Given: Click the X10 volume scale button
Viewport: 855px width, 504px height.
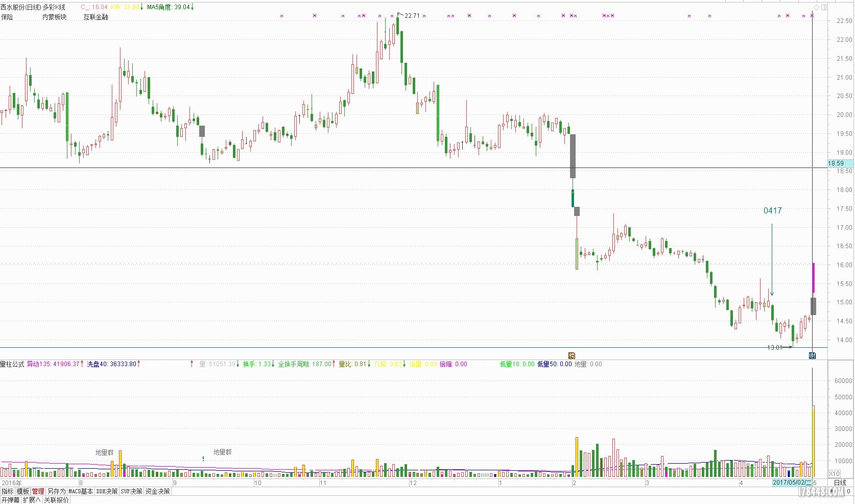Looking at the screenshot, I should 834,474.
